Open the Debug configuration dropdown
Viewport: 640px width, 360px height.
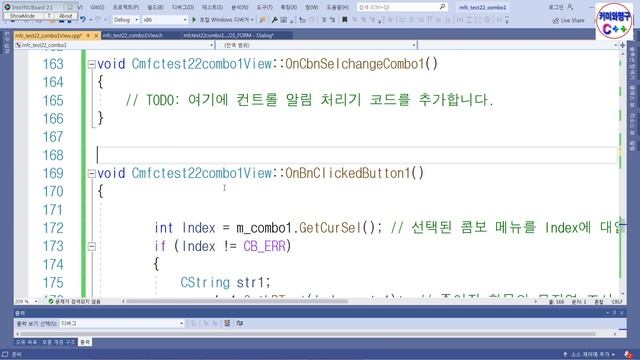[x=126, y=20]
